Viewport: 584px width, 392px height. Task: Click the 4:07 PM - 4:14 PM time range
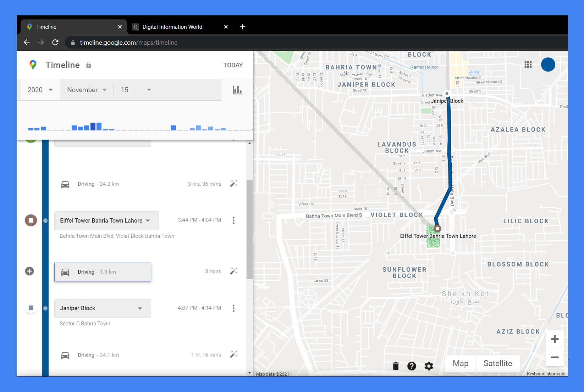pyautogui.click(x=199, y=308)
